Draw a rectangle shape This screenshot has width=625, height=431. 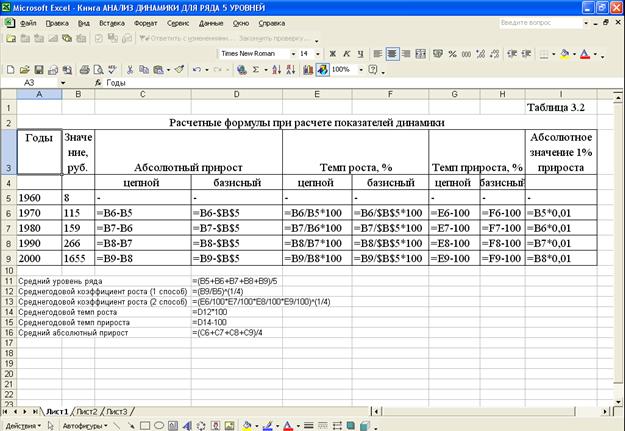coord(144,425)
